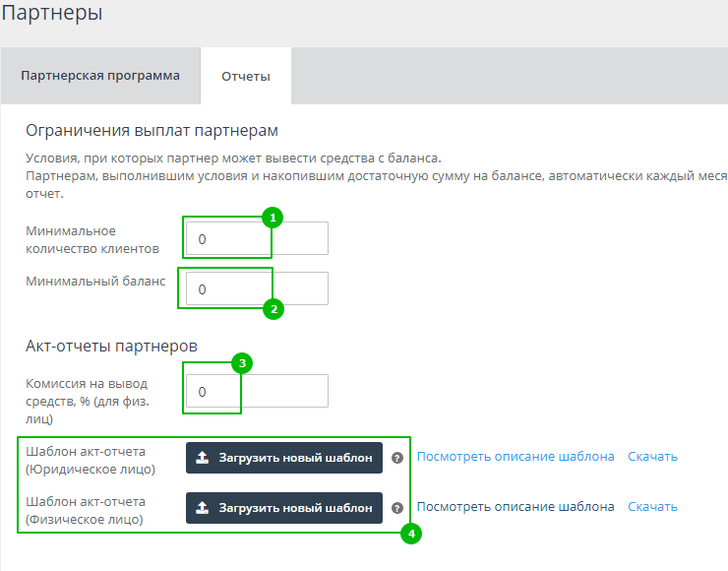Click the Минимальное количество клиентов input field
Screen dimensions: 728x571
click(x=256, y=239)
